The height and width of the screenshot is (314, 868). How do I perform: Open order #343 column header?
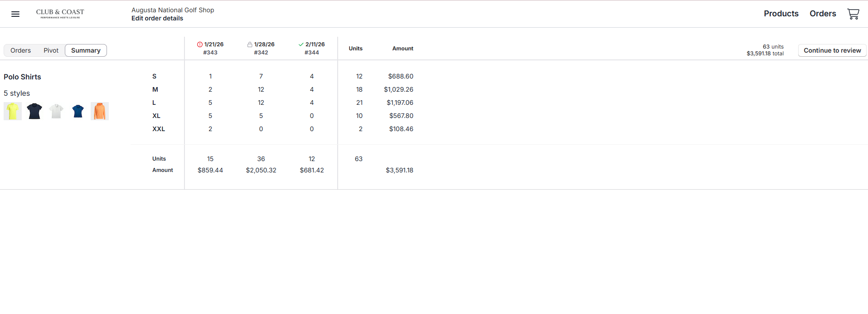tap(210, 53)
